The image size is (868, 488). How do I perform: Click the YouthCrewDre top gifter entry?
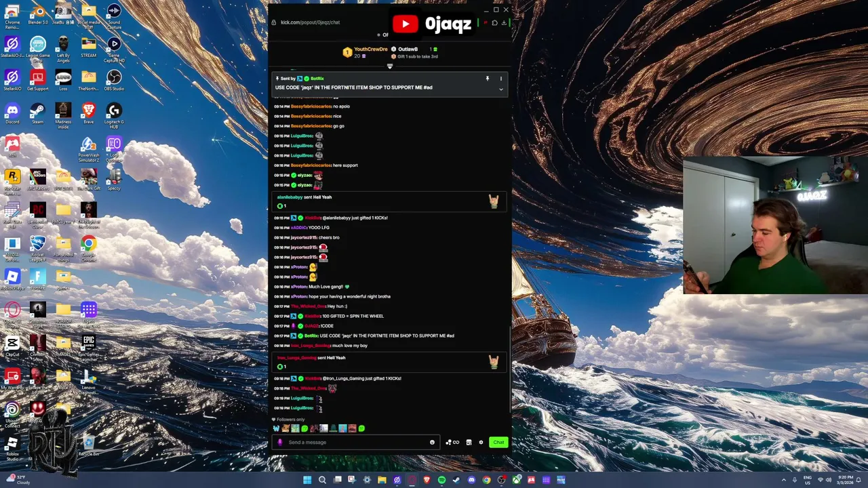point(366,52)
